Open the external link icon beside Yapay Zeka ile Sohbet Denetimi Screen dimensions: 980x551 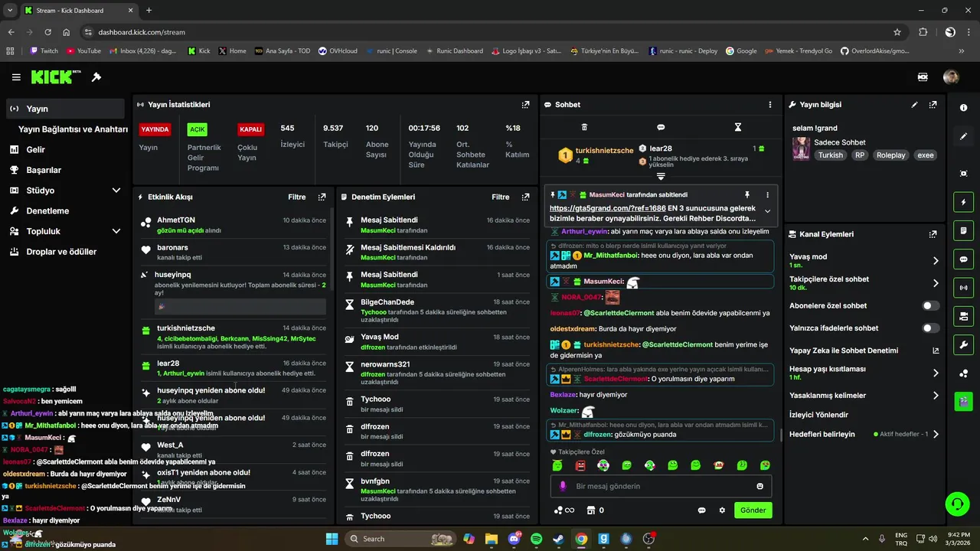pyautogui.click(x=935, y=350)
